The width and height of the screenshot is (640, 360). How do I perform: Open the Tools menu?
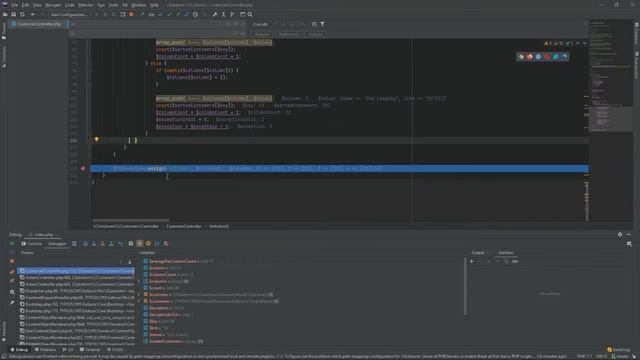pyautogui.click(x=113, y=5)
